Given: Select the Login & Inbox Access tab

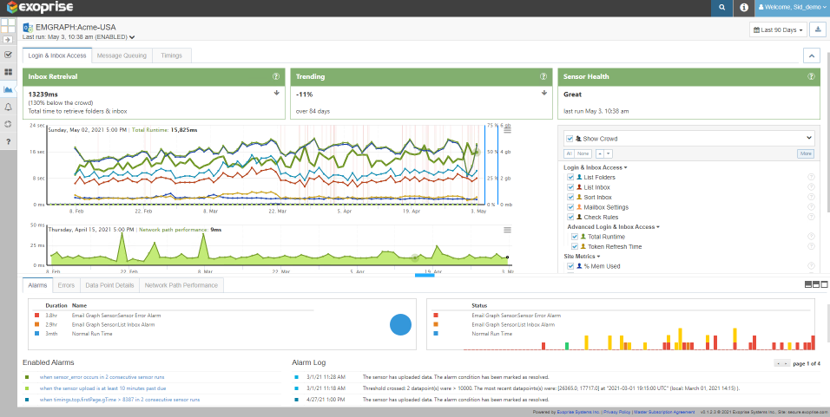Looking at the screenshot, I should [57, 56].
